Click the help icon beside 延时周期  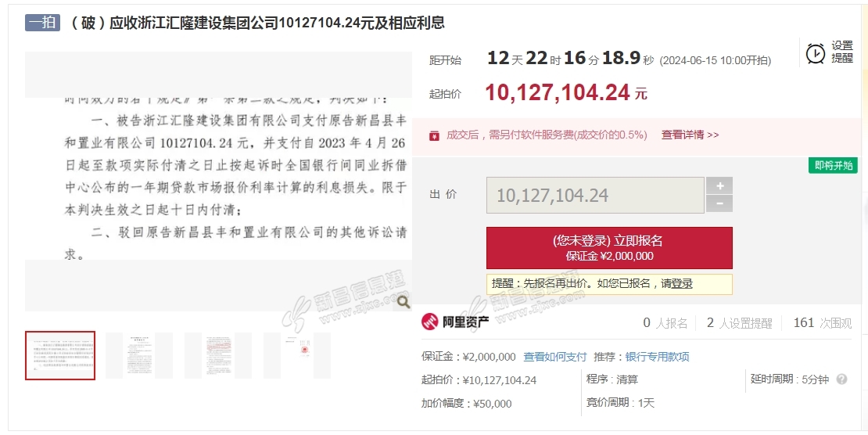pos(841,379)
